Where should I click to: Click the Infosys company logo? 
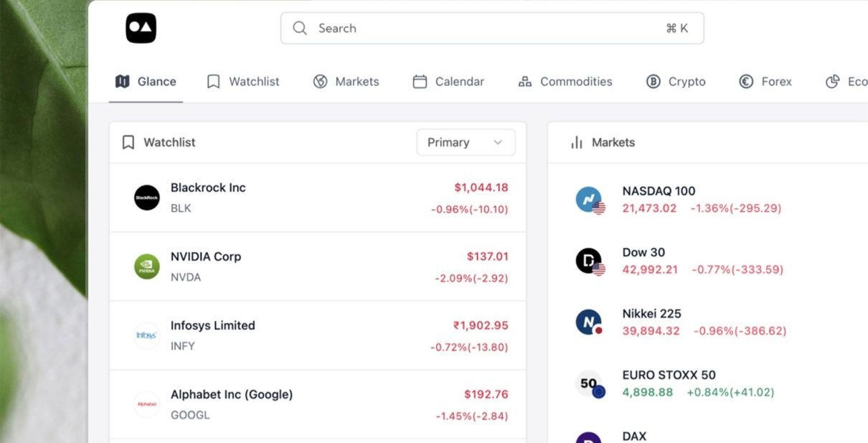point(147,335)
